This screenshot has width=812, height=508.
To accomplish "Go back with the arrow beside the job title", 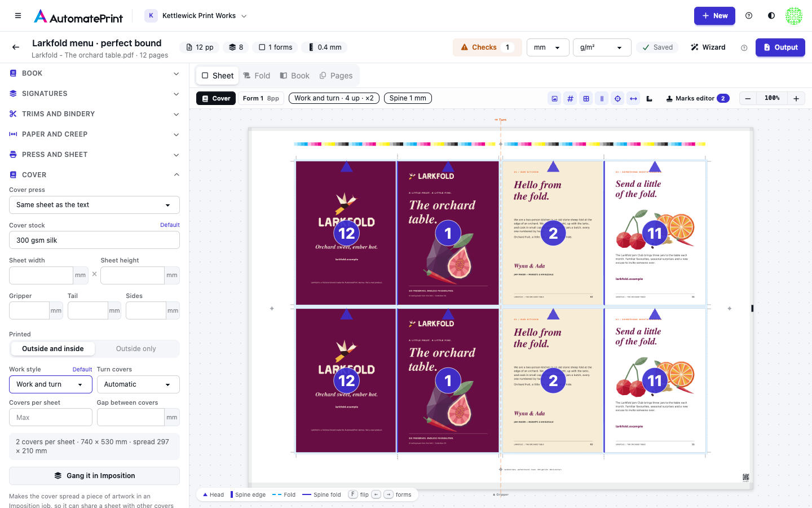I will coord(16,47).
